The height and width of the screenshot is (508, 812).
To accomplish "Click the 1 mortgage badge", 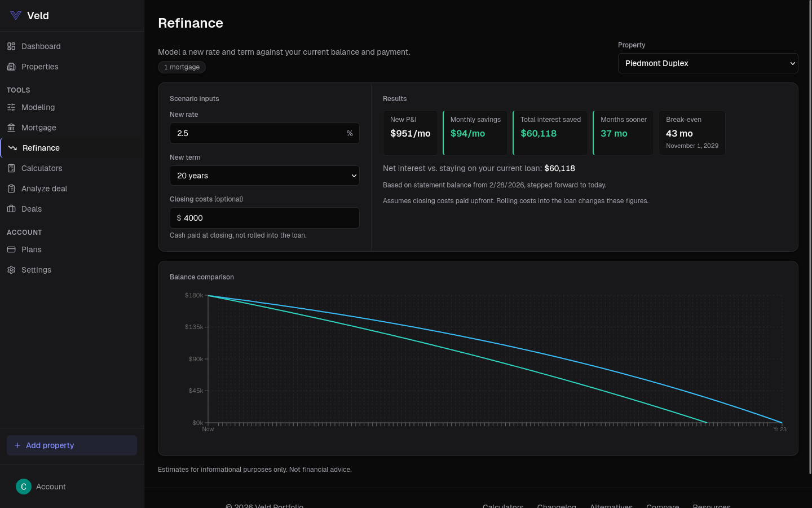I will pyautogui.click(x=182, y=67).
